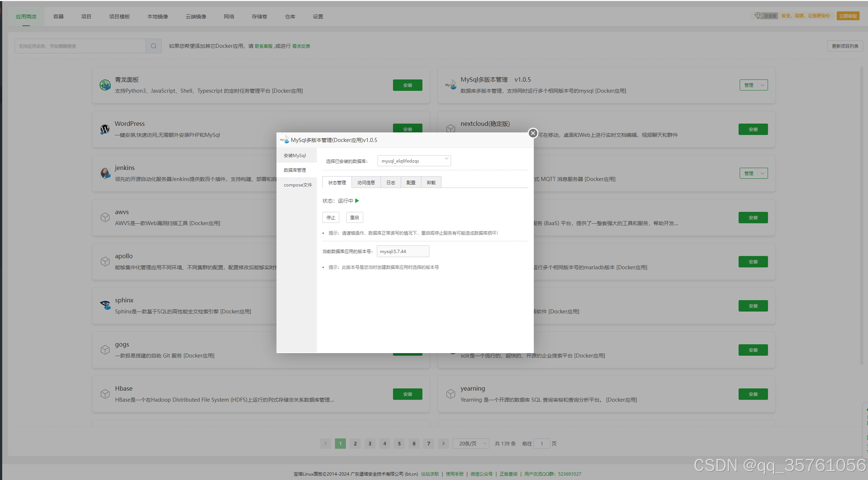Switch to the 访问信息 tab
The height and width of the screenshot is (480, 868).
[366, 182]
